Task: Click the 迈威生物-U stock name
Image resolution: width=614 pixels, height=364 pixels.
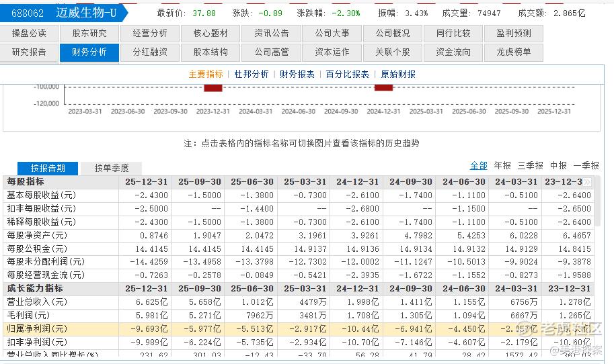Action: coord(86,13)
